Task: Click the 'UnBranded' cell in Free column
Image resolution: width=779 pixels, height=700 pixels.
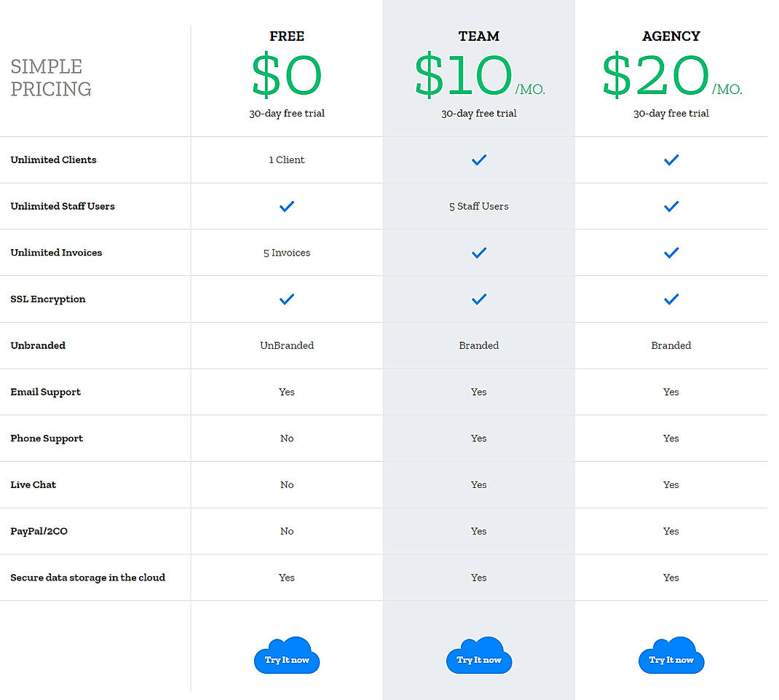Action: (x=287, y=345)
